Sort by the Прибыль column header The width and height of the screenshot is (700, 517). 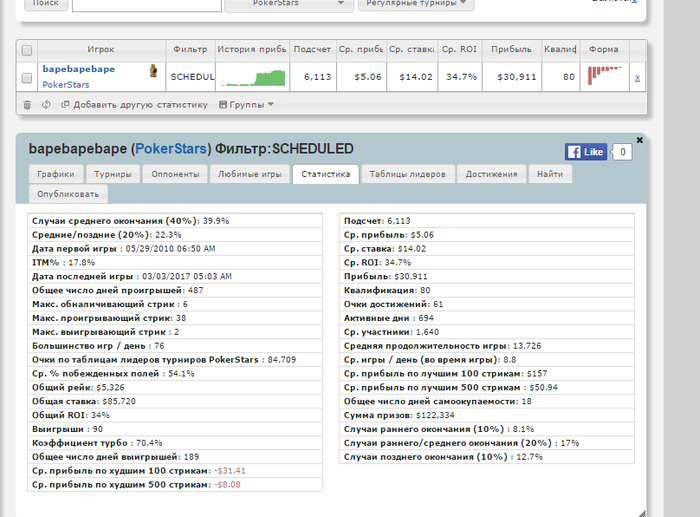tap(512, 50)
